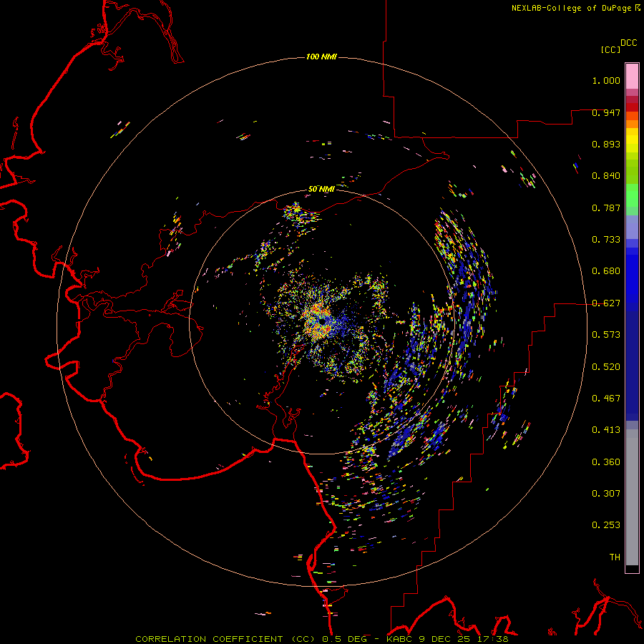Pick the gray color bar swatch
Screen dimensions: 644x644
[x=632, y=497]
